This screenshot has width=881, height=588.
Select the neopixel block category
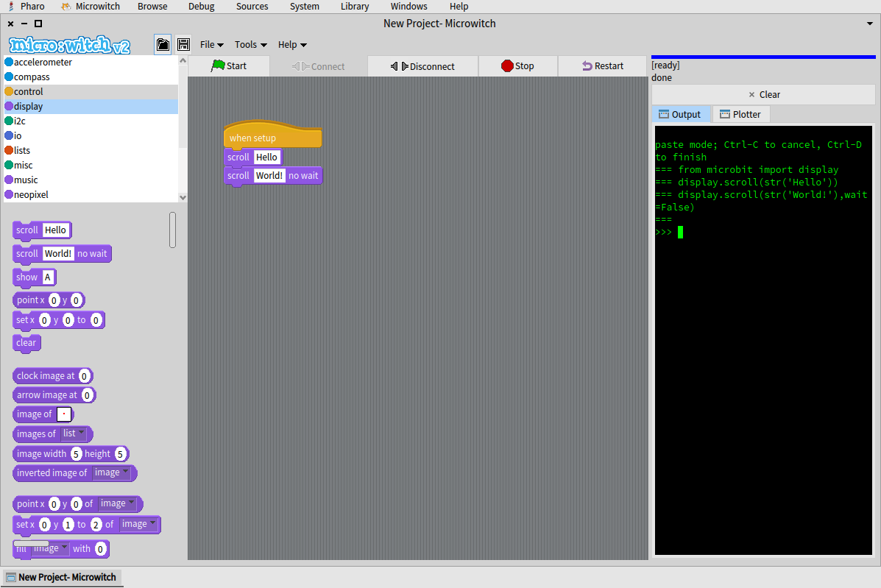coord(91,194)
